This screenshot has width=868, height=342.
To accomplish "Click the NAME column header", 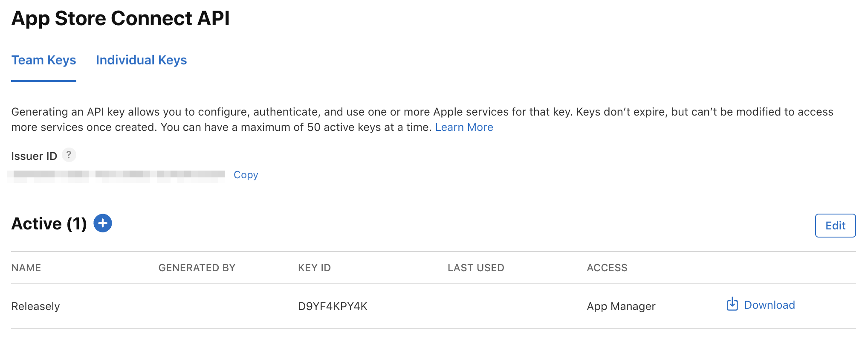I will coord(26,268).
